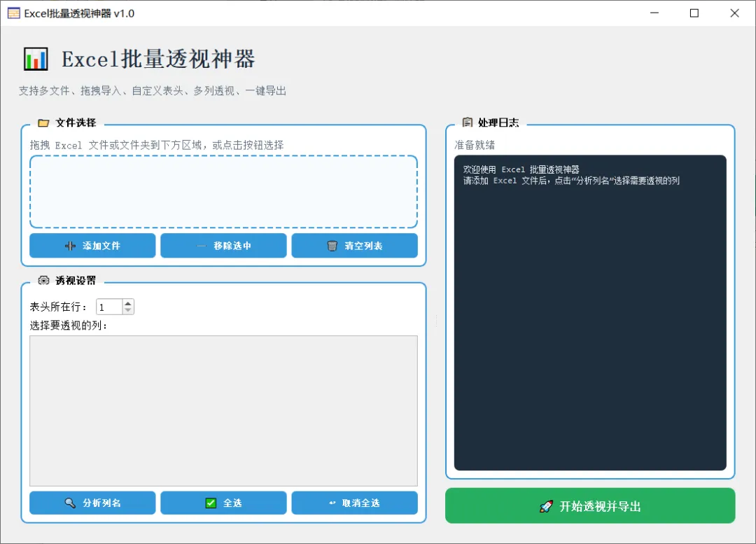
Task: Maximize the application window
Action: pos(694,13)
